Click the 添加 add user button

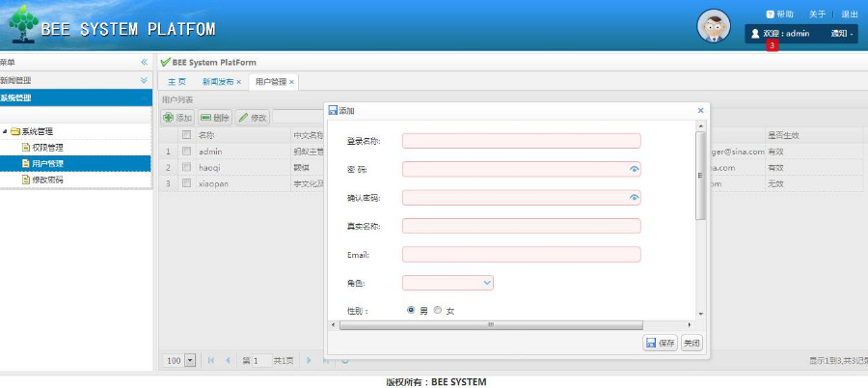point(177,118)
